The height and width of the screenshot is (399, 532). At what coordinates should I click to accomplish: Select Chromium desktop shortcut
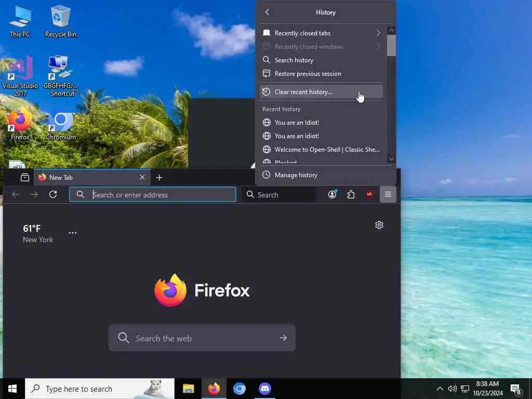point(61,126)
